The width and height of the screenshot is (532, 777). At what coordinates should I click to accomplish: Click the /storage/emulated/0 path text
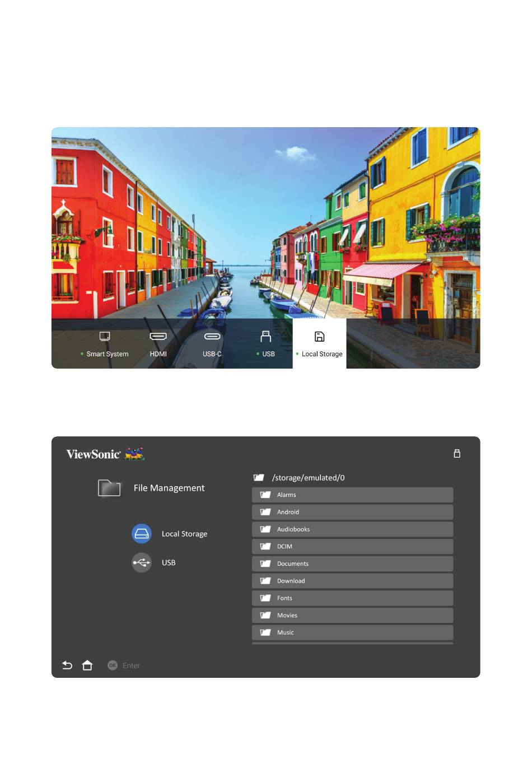coord(309,478)
